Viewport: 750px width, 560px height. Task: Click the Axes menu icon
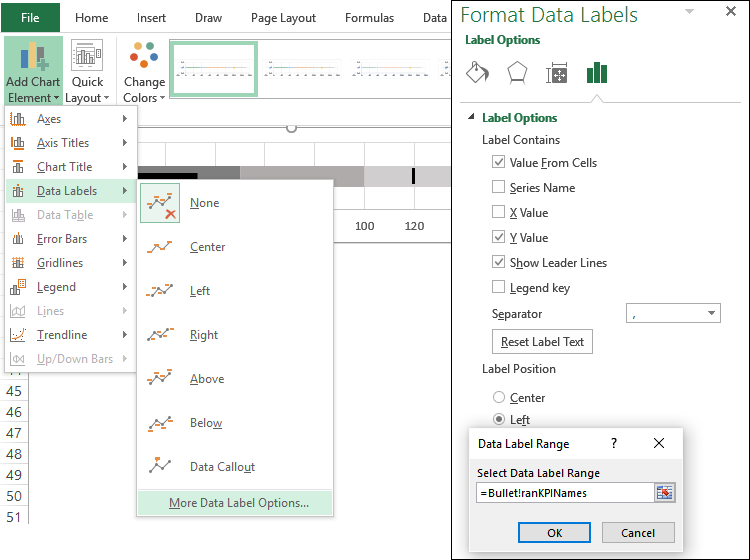click(18, 119)
